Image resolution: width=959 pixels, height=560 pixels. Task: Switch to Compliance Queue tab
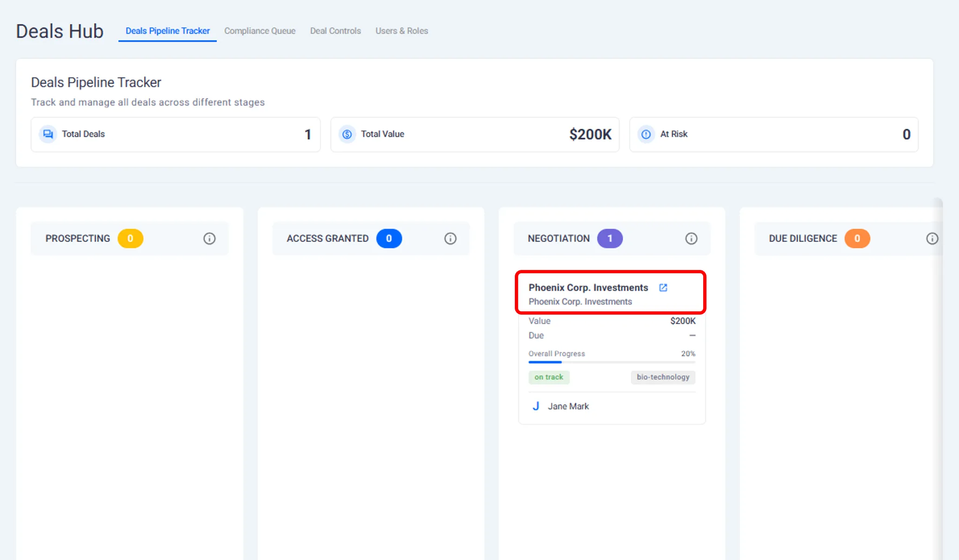260,31
